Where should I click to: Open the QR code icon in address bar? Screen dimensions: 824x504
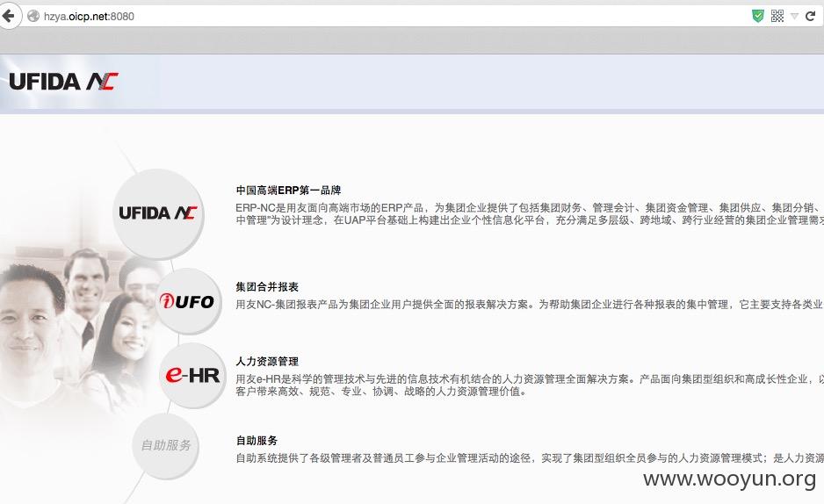[777, 17]
